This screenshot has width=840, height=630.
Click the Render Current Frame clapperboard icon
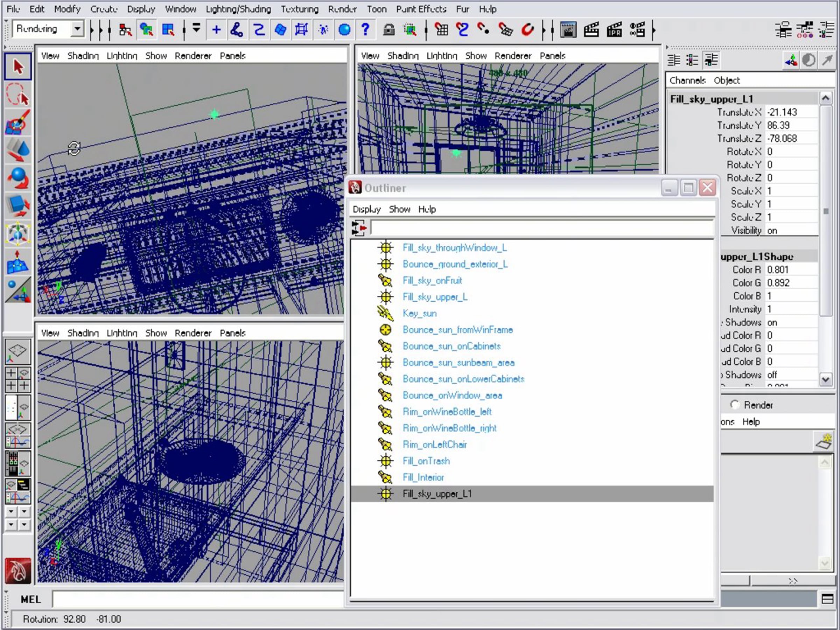pyautogui.click(x=591, y=30)
